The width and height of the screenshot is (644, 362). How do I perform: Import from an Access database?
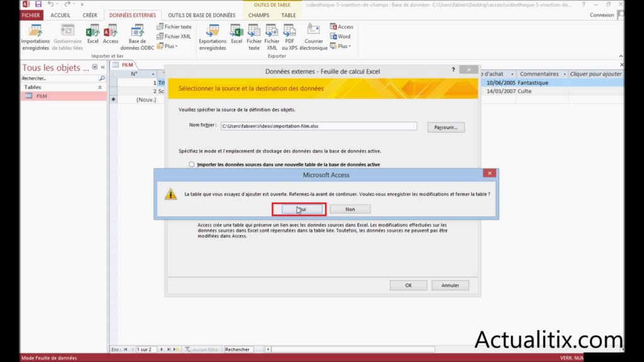pos(111,34)
